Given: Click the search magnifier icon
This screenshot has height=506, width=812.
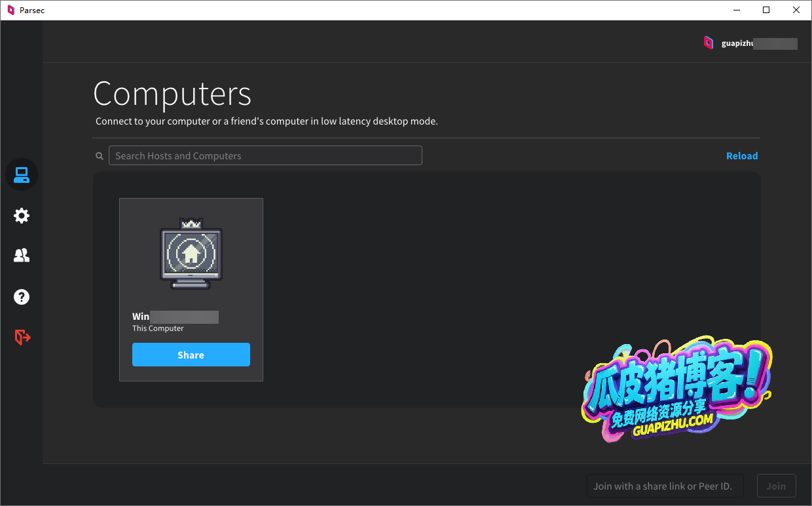Looking at the screenshot, I should tap(100, 156).
